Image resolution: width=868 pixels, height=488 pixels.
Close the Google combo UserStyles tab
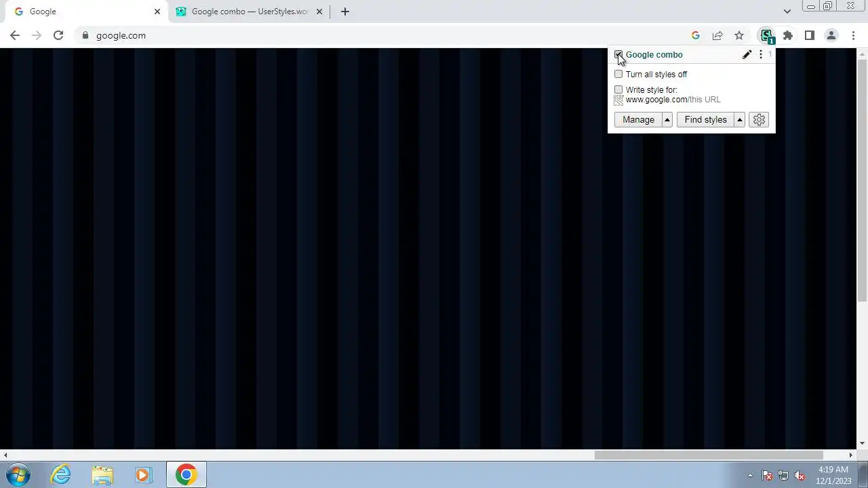pyautogui.click(x=319, y=12)
